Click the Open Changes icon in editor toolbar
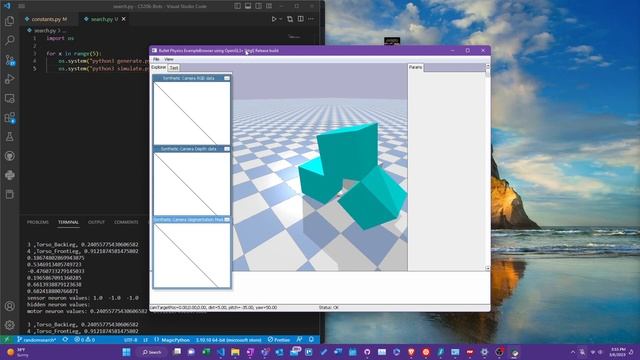640x360 pixels. (290, 19)
